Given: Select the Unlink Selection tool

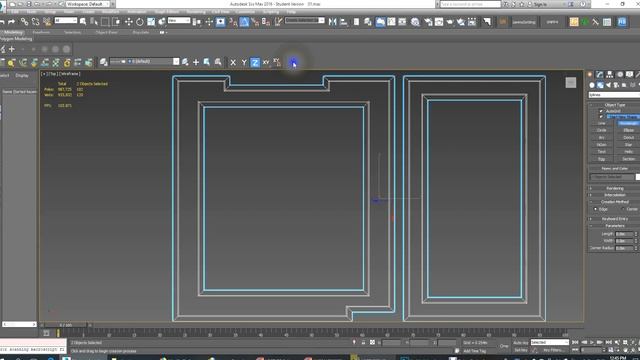Looking at the screenshot, I should [x=36, y=22].
